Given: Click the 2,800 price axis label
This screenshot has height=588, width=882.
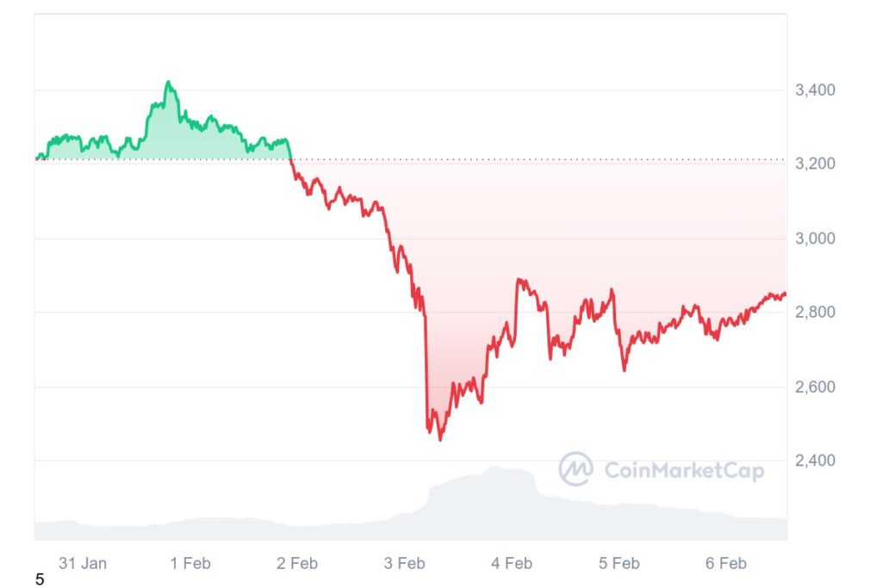Looking at the screenshot, I should pyautogui.click(x=817, y=312).
